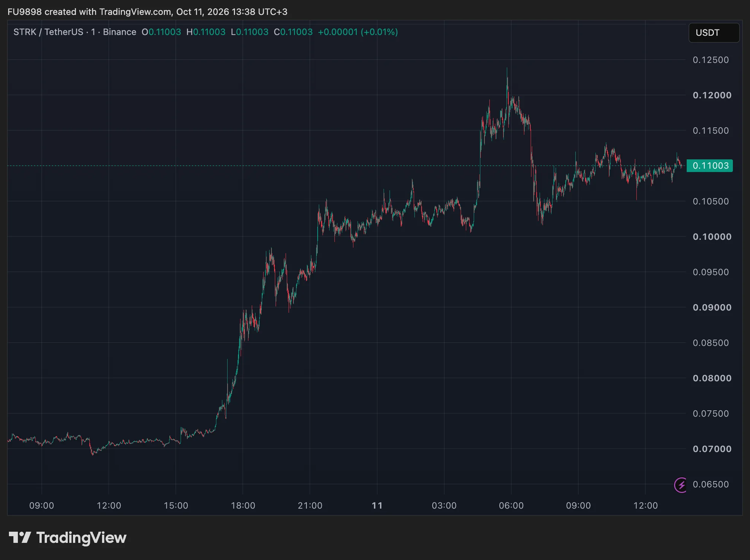Click the 06:00 time axis label
750x560 pixels.
511,506
